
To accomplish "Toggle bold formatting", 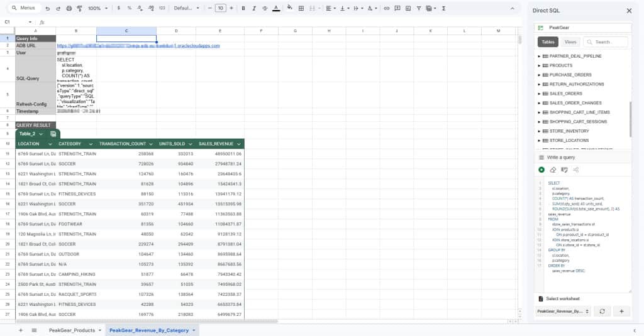I will (x=243, y=8).
